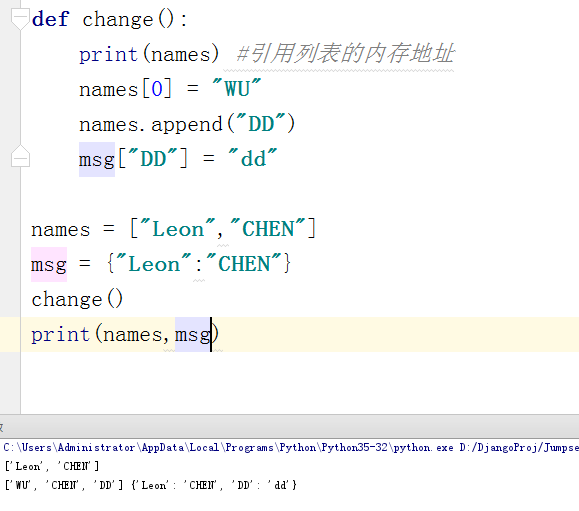The height and width of the screenshot is (511, 579).
Task: Open the python.exe path link in console
Action: [229, 447]
